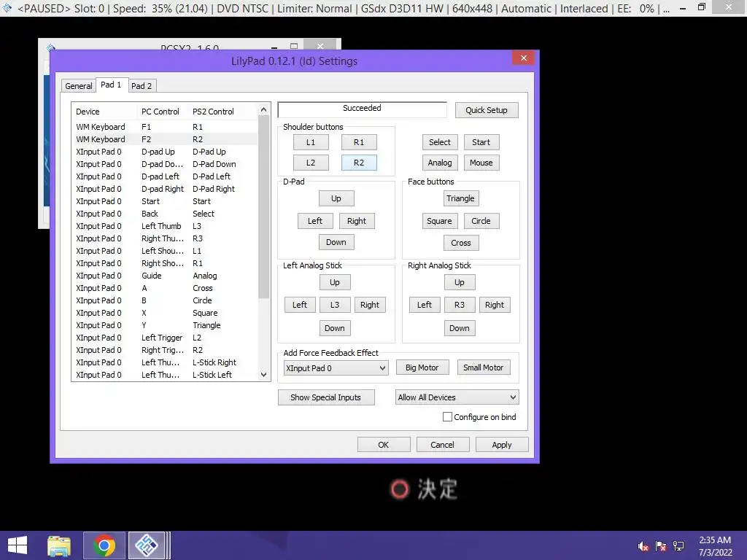
Task: Add a Big Motor effect
Action: (422, 367)
